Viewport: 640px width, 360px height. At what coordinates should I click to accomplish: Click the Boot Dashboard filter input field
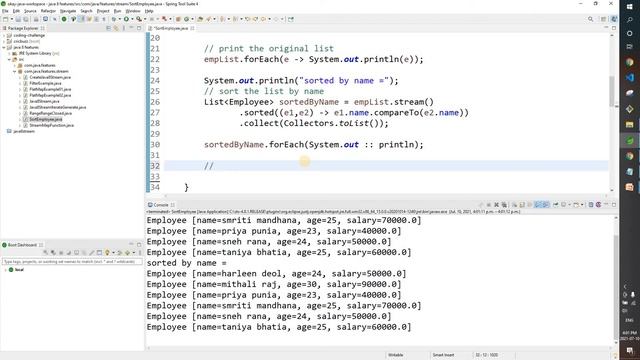[x=72, y=262]
